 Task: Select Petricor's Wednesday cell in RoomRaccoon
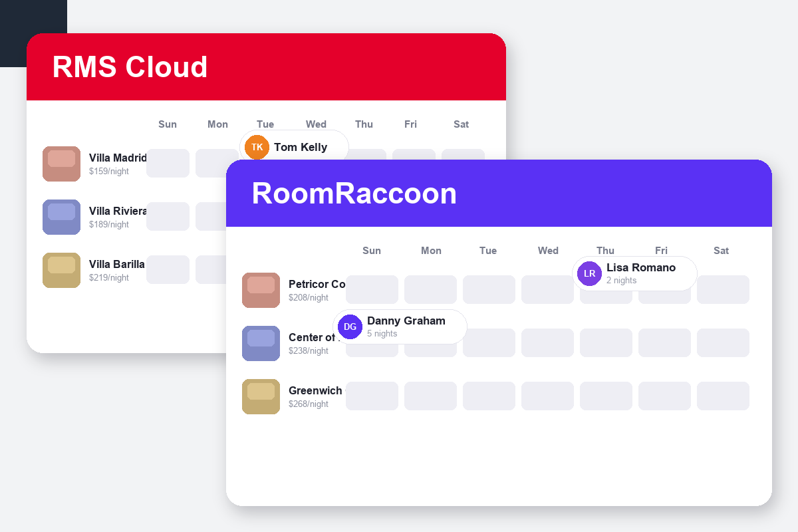pos(547,290)
